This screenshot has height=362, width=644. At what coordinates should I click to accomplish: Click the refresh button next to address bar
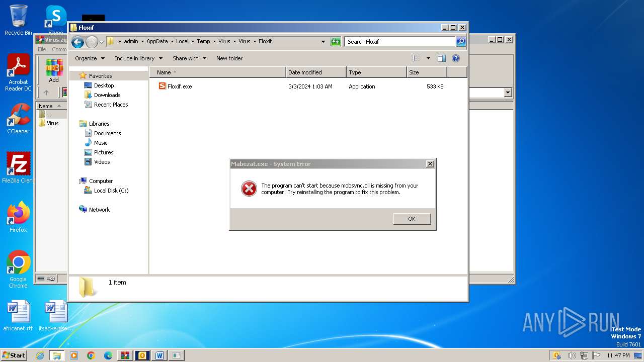(x=336, y=42)
